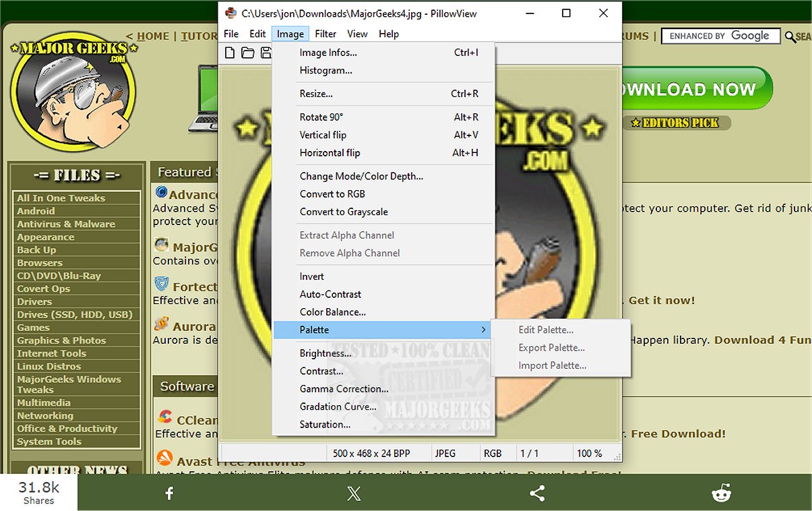Image resolution: width=812 pixels, height=511 pixels.
Task: Close the open Image menu
Action: [290, 34]
